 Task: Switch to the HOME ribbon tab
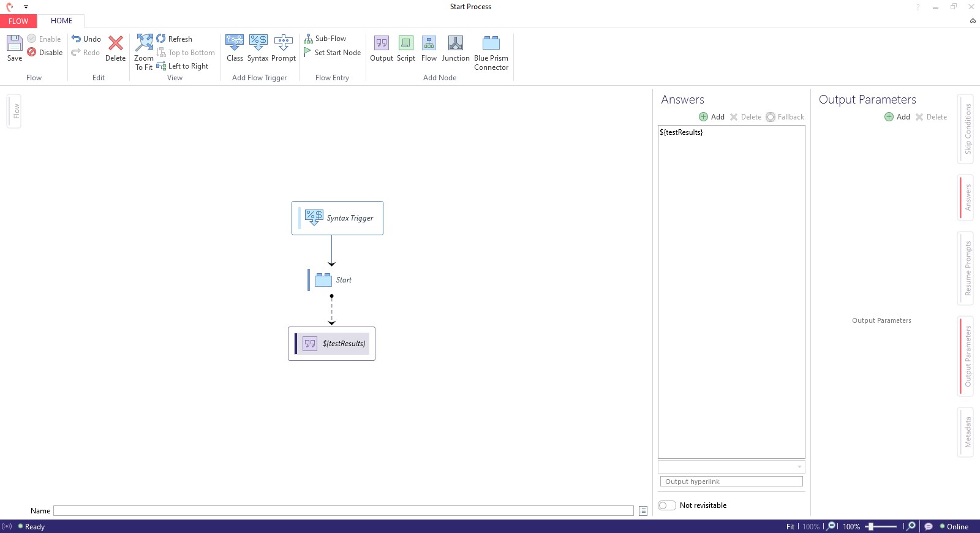(x=61, y=21)
